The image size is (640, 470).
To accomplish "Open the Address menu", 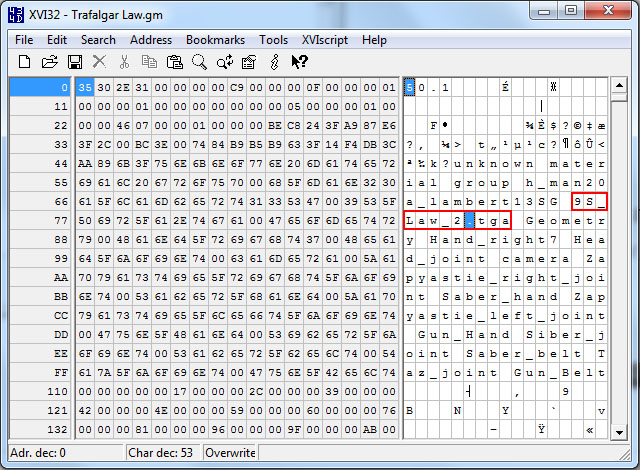I will [151, 40].
